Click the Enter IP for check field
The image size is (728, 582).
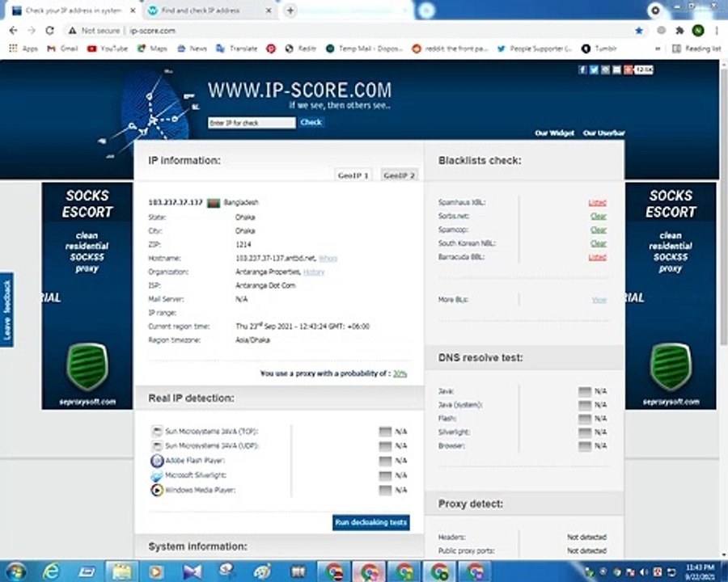(252, 123)
